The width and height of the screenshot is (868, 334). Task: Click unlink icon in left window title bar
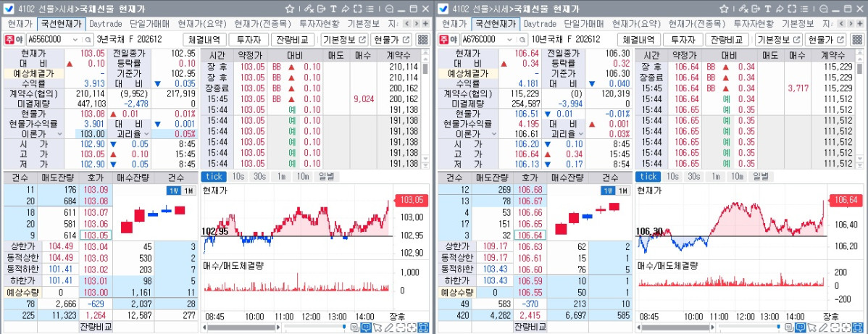point(309,9)
